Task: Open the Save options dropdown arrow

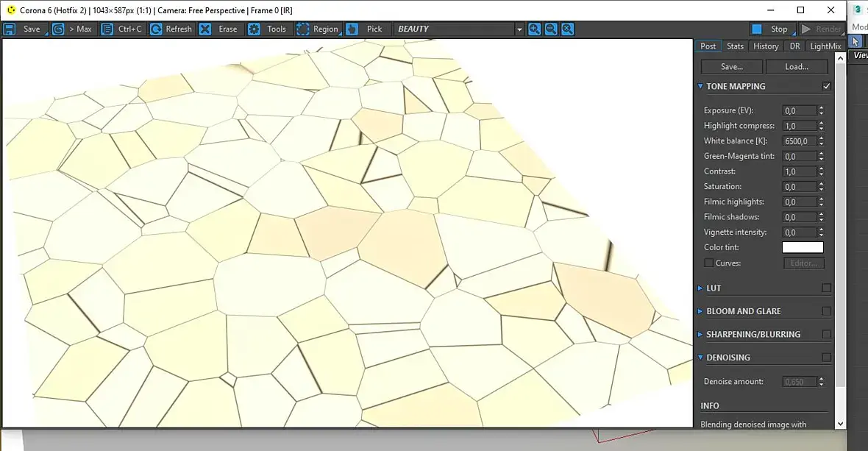Action: (46, 35)
